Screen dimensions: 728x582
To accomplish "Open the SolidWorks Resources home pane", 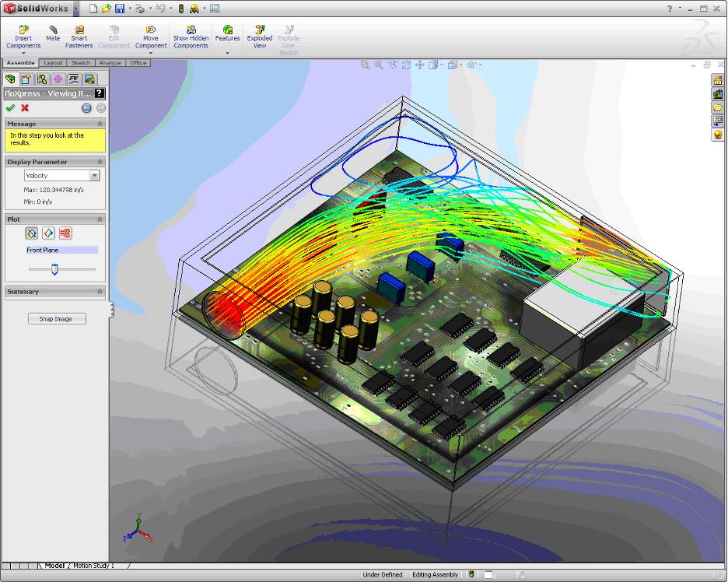I will pyautogui.click(x=718, y=80).
